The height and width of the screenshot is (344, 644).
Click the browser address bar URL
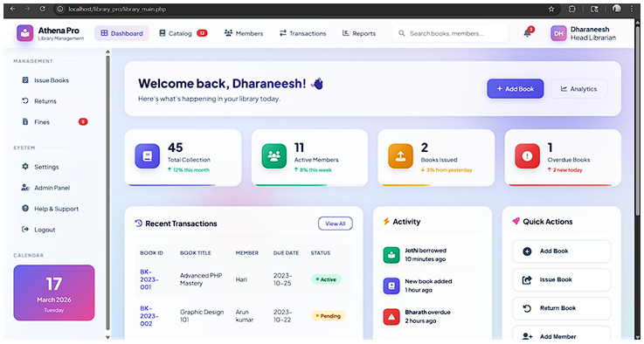pyautogui.click(x=117, y=9)
